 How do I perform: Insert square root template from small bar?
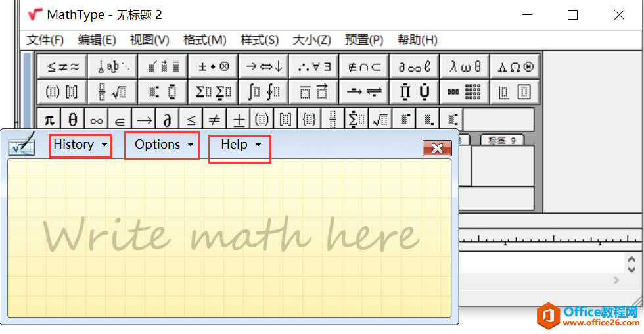[x=380, y=120]
